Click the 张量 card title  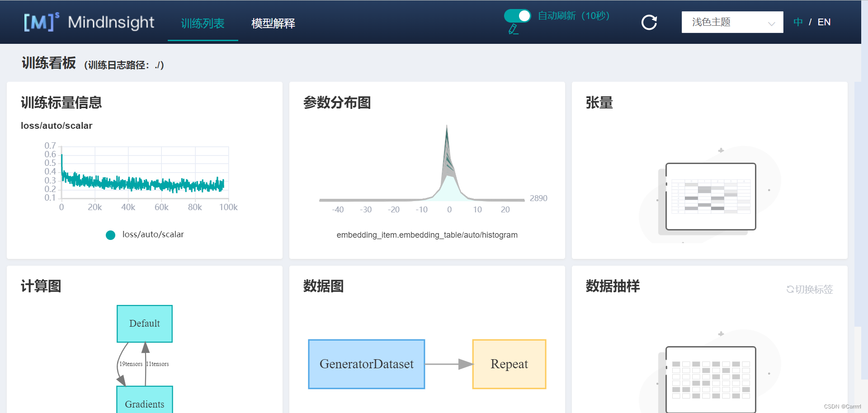pyautogui.click(x=599, y=103)
